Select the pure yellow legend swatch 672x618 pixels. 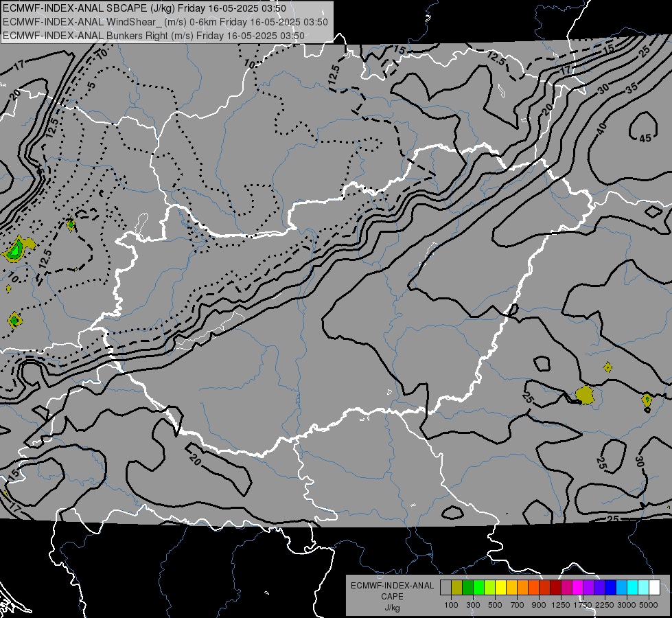[x=500, y=588]
